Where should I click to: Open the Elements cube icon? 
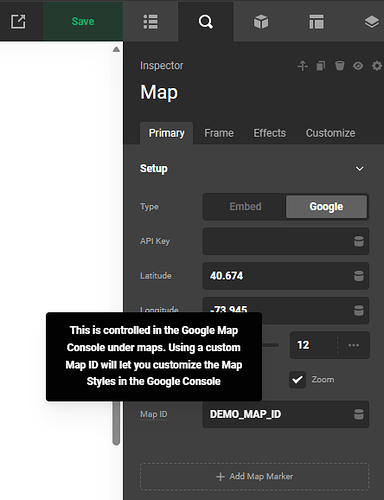coord(261,22)
